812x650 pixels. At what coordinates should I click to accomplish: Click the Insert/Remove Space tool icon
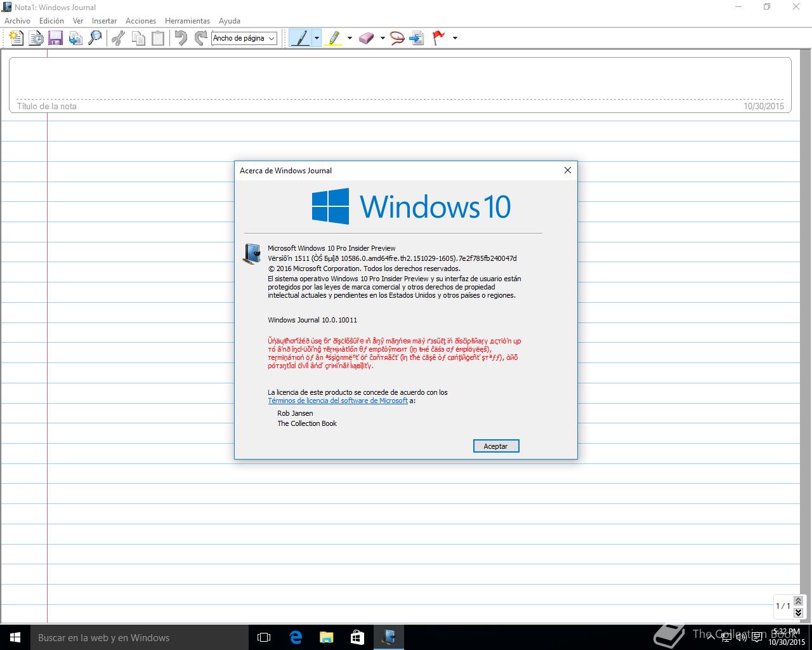click(417, 38)
